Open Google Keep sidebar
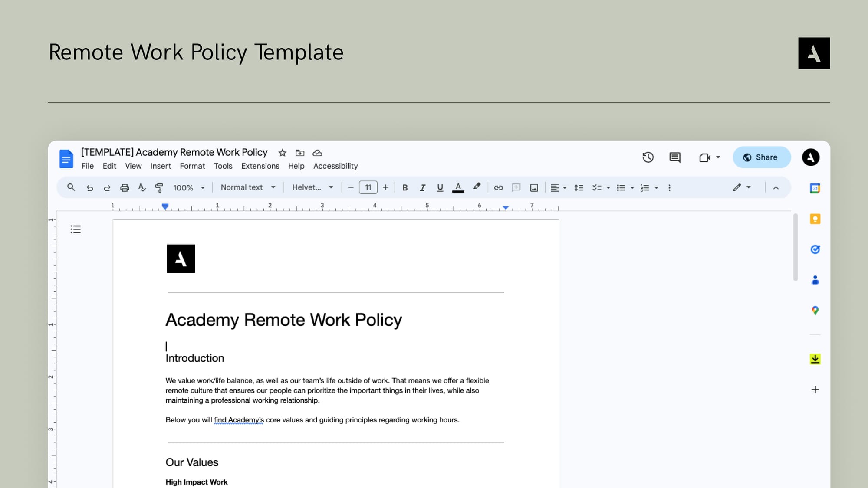The height and width of the screenshot is (488, 868). click(x=815, y=219)
